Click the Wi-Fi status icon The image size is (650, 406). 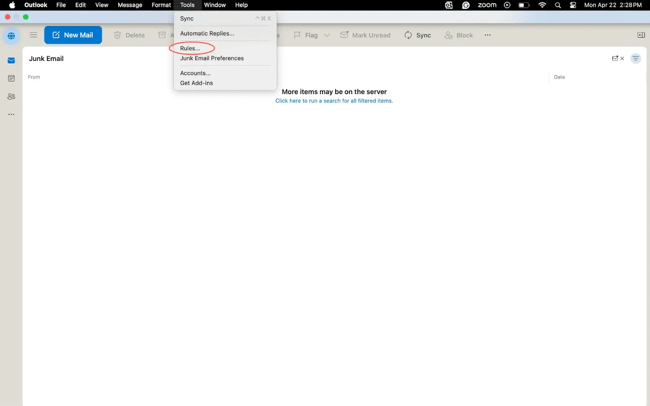542,5
